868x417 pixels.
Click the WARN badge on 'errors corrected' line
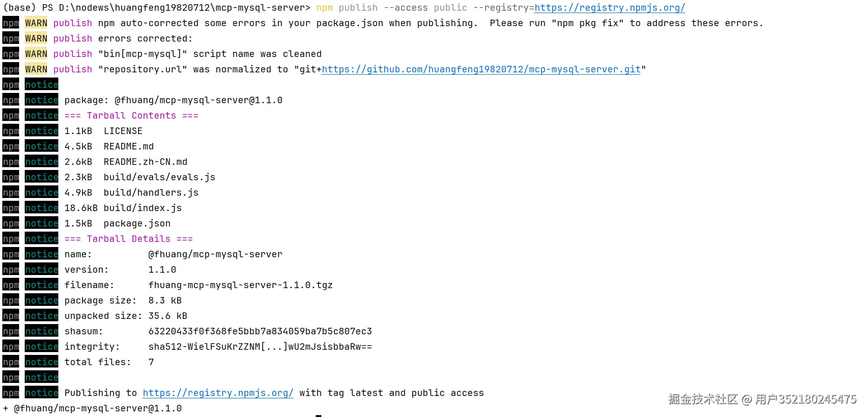pyautogui.click(x=36, y=39)
